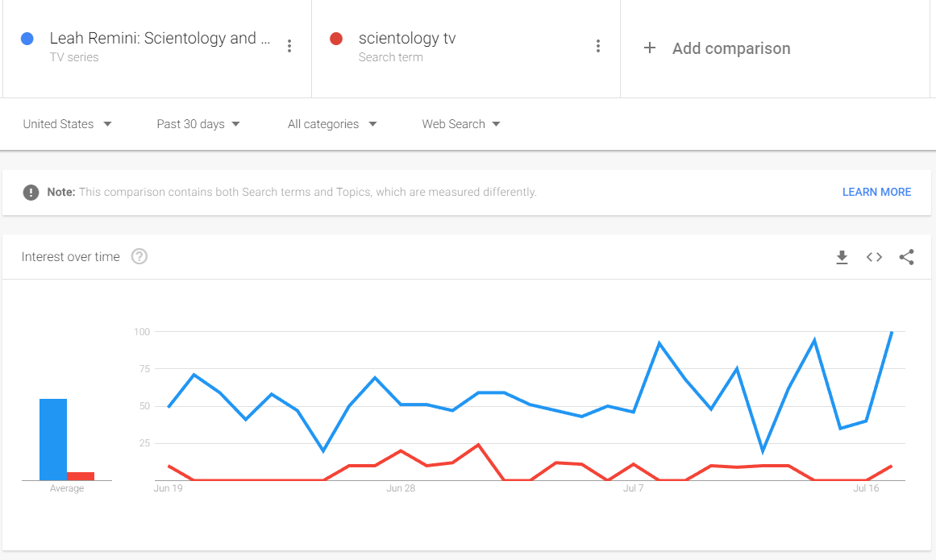Click the blue Average bar
The width and height of the screenshot is (936, 560).
point(53,439)
